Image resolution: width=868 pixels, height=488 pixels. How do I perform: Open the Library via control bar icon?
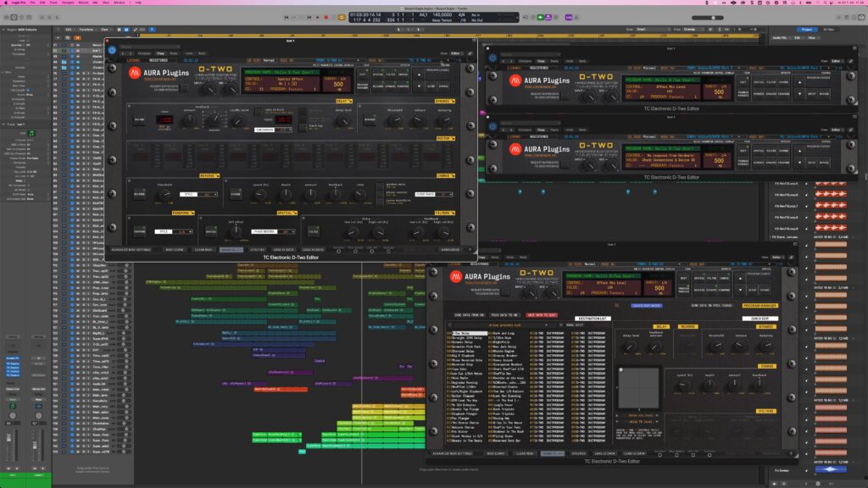click(7, 17)
